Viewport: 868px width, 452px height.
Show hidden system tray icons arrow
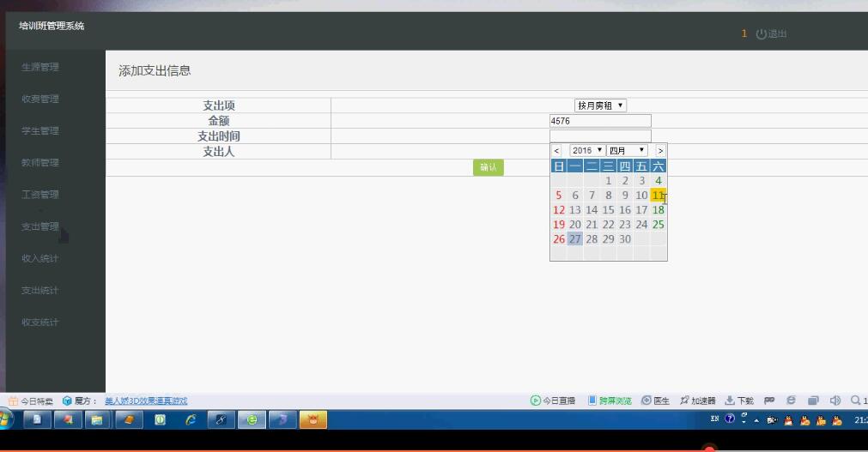756,420
